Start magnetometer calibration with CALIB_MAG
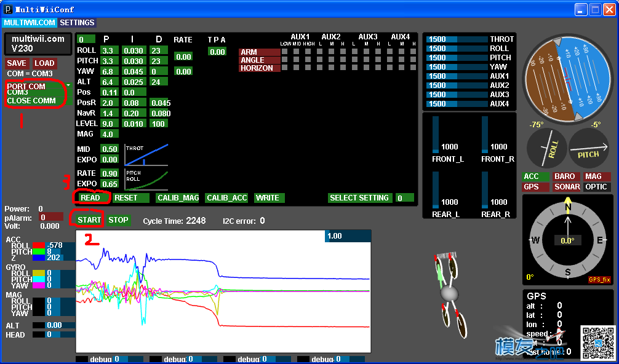619x364 pixels. point(178,198)
